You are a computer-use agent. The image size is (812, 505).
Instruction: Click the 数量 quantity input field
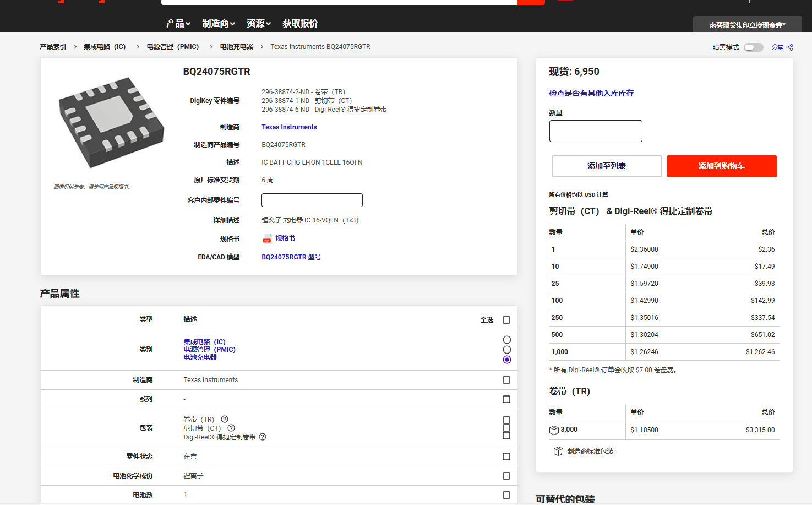coord(596,131)
